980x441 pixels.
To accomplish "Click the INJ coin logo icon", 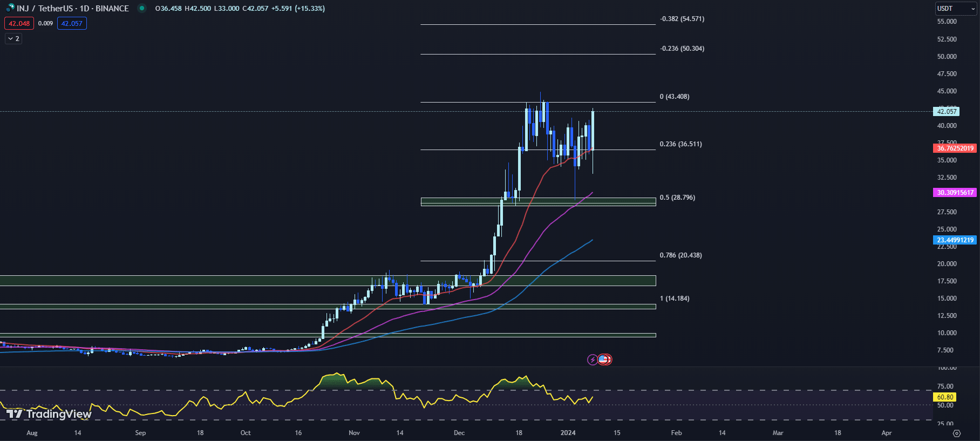I will [x=10, y=8].
